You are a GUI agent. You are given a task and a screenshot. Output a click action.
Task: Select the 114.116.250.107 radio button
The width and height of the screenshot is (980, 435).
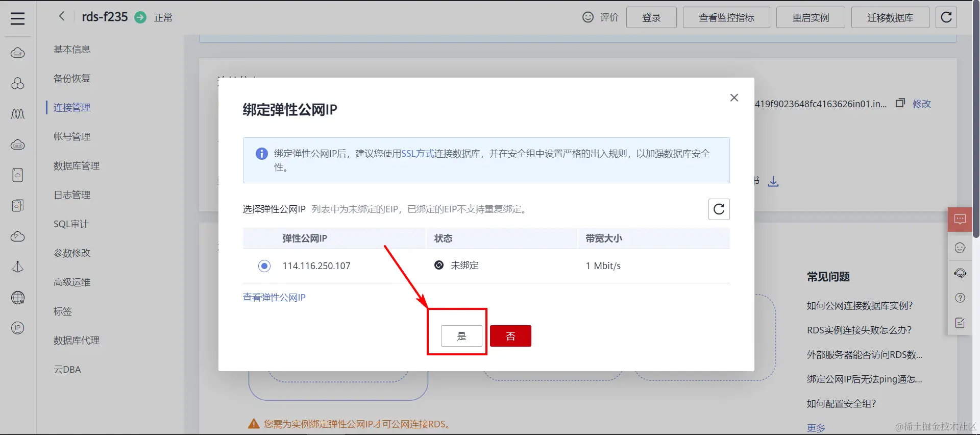pyautogui.click(x=264, y=266)
